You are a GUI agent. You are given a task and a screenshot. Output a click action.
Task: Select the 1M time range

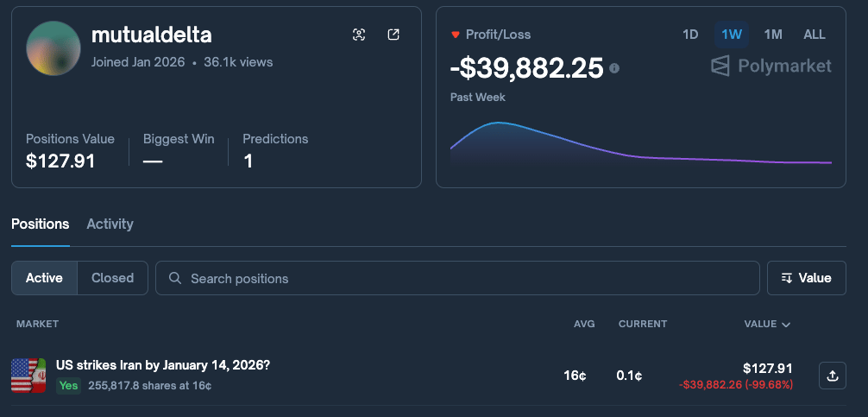pyautogui.click(x=773, y=35)
